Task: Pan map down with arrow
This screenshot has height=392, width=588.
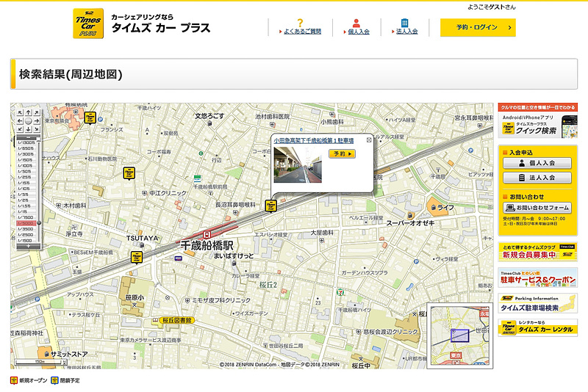Action: pyautogui.click(x=29, y=129)
